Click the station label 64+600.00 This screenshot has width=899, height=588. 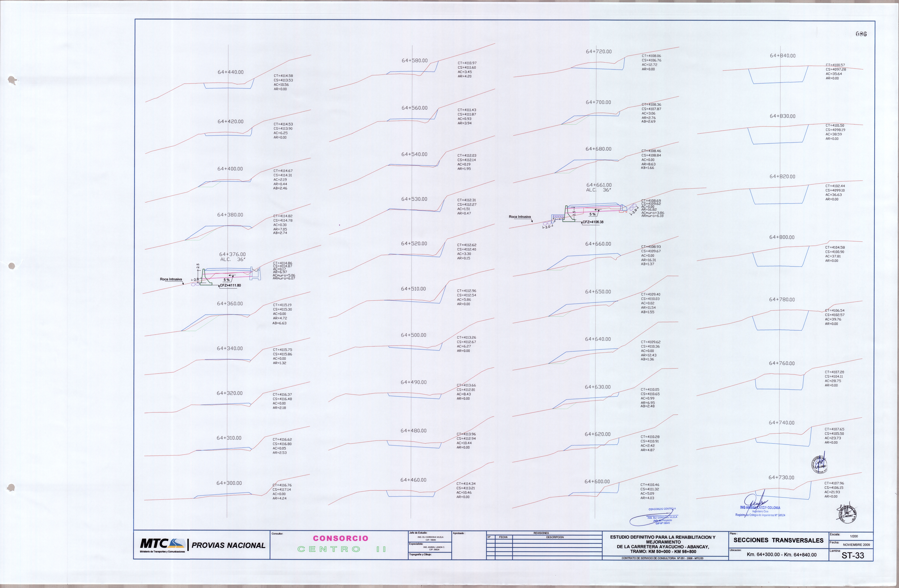pos(597,482)
